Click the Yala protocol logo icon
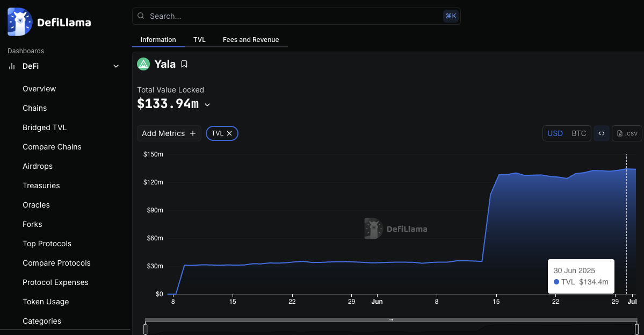The width and height of the screenshot is (644, 335). (x=143, y=64)
